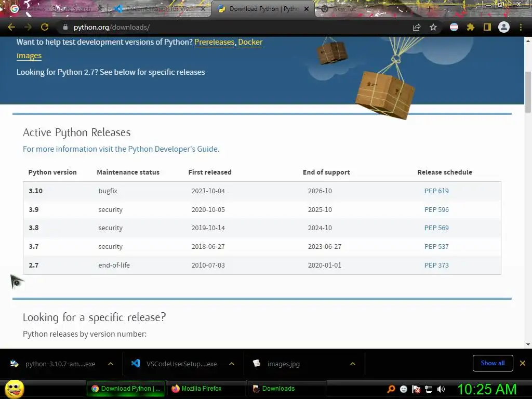Open the Docker images link
Screen dimensions: 532x399
pyautogui.click(x=250, y=42)
